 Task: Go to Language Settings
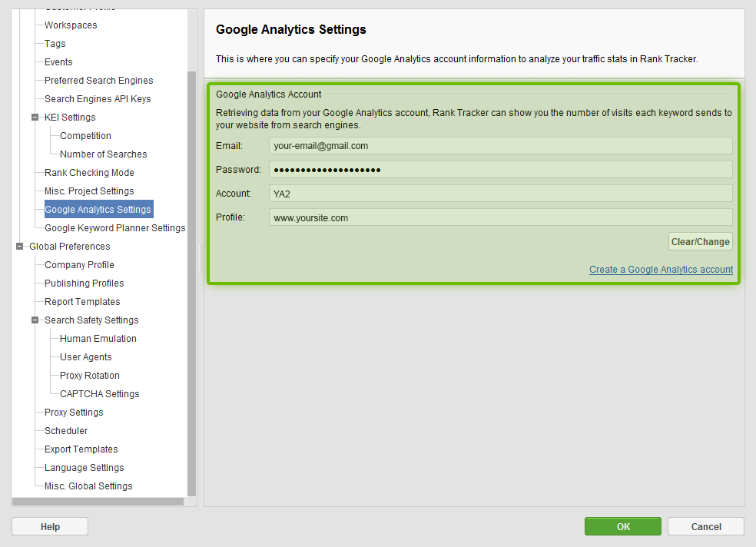coord(84,467)
